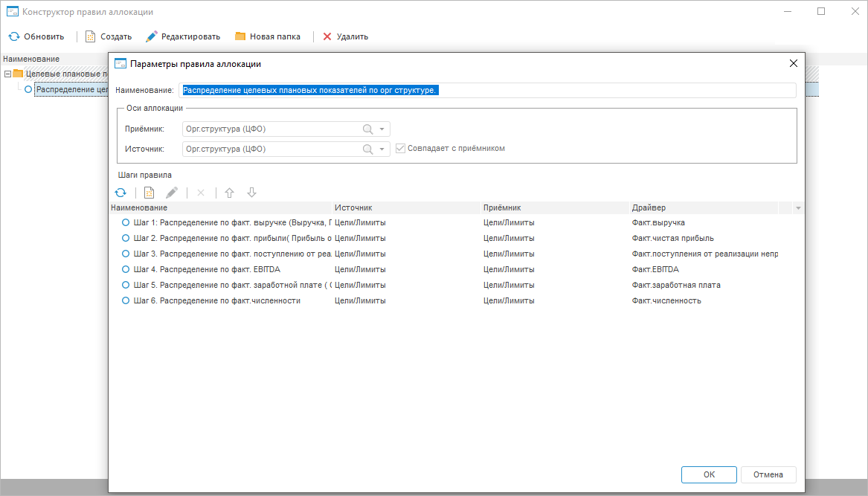Image resolution: width=868 pixels, height=496 pixels.
Task: Click the Наименование text field
Action: [487, 90]
